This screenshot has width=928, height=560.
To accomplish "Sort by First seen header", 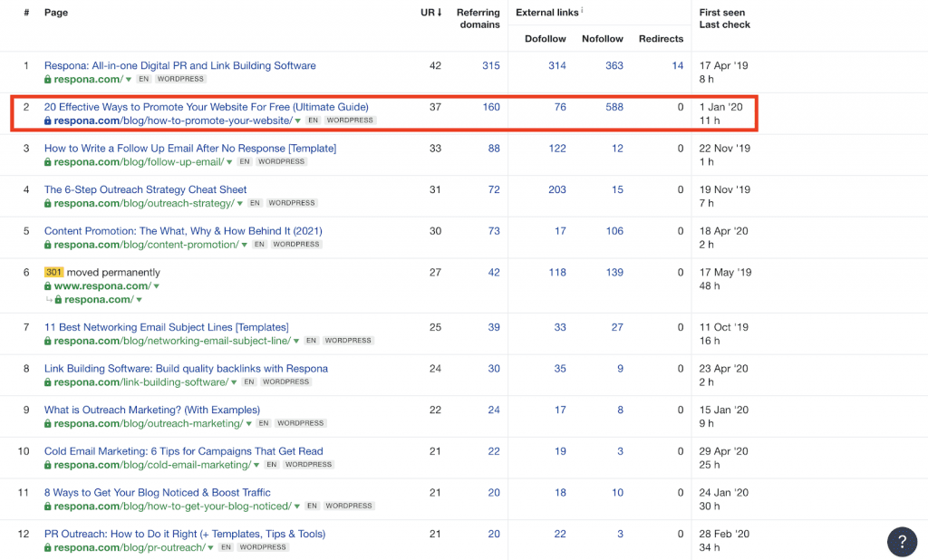I will pos(722,13).
